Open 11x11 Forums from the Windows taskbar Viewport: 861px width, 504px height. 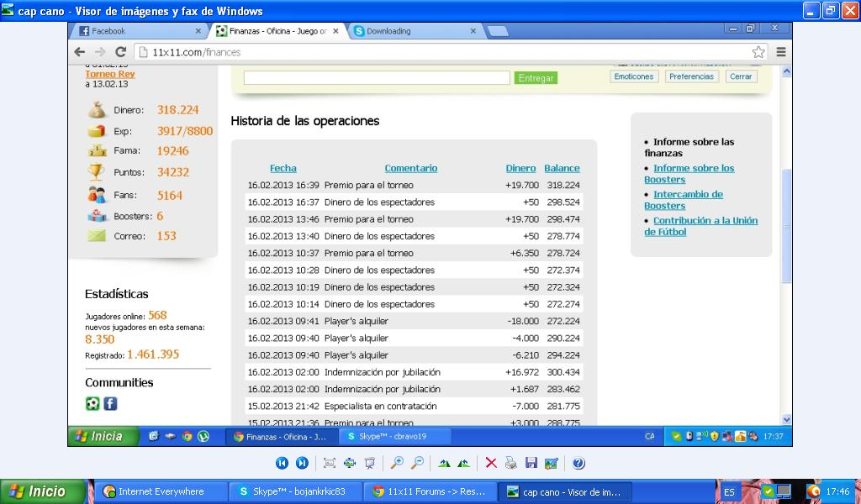pos(429,491)
